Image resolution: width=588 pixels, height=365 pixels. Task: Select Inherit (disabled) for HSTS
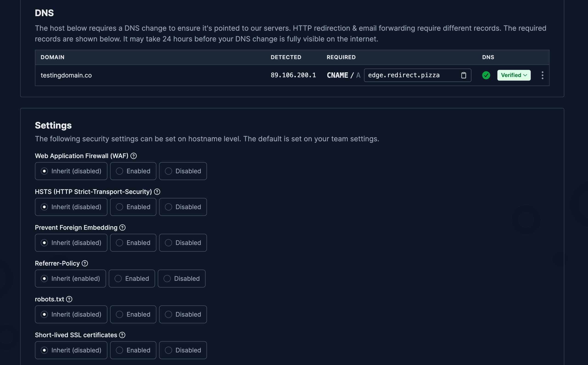(71, 207)
